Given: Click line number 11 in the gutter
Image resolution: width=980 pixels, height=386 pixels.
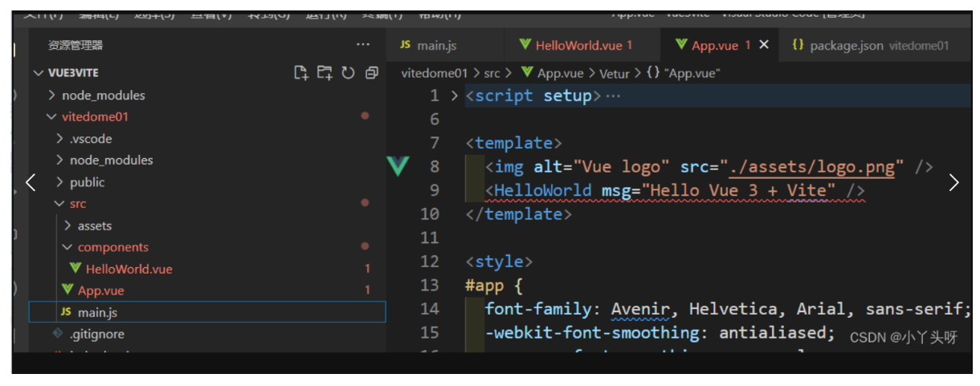Looking at the screenshot, I should click(430, 238).
